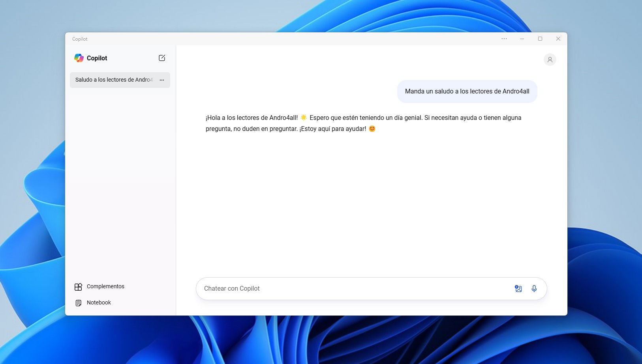
Task: Activate the microphone voice input
Action: click(x=534, y=289)
